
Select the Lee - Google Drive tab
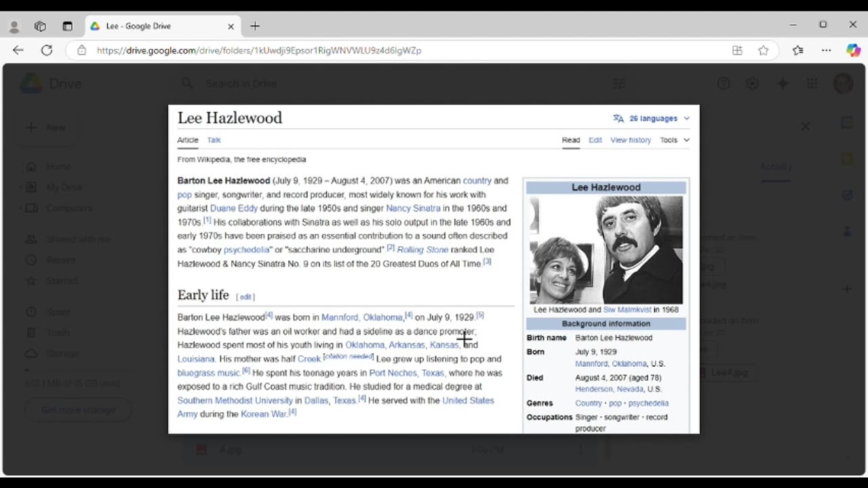pyautogui.click(x=161, y=26)
